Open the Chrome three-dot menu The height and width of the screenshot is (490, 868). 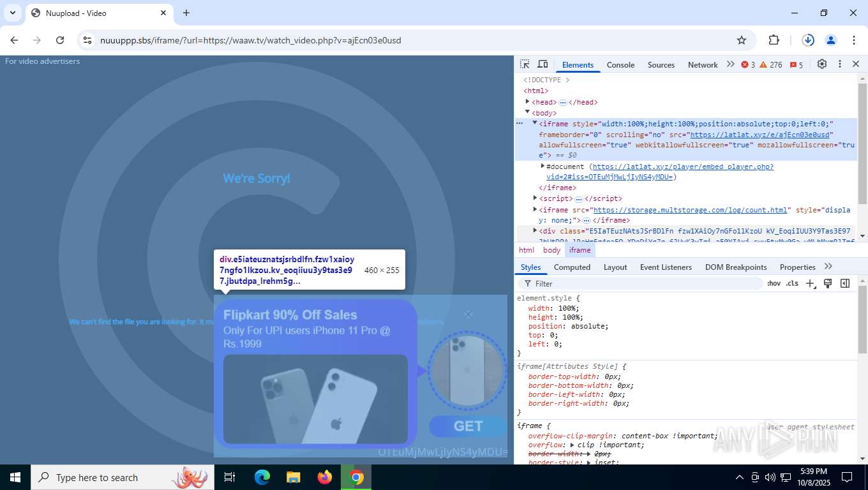point(854,40)
